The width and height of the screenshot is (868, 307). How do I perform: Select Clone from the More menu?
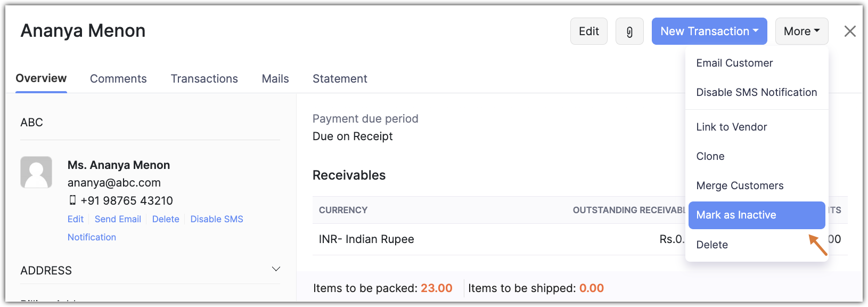710,156
